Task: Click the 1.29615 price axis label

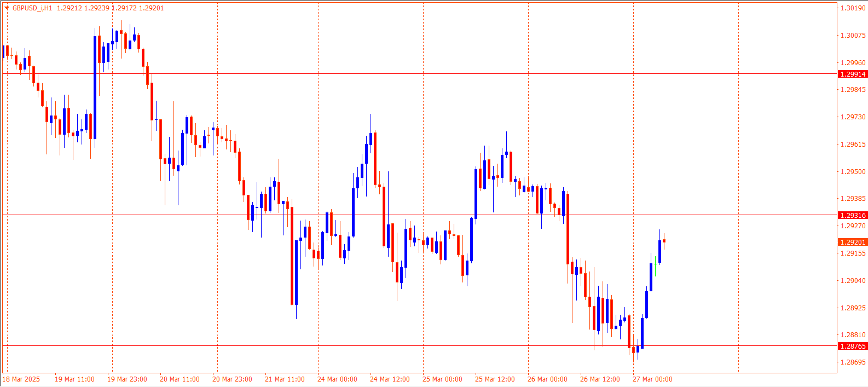Action: (x=853, y=145)
